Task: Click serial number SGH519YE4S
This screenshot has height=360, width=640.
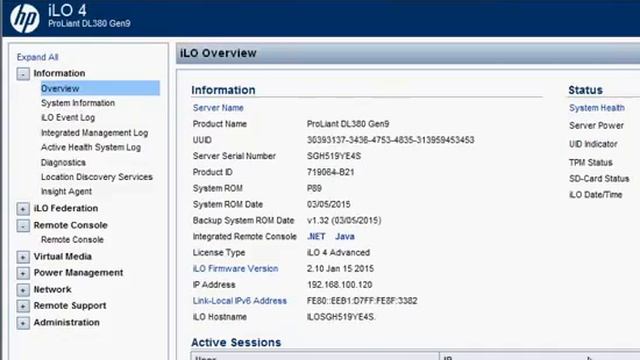Action: click(x=334, y=156)
